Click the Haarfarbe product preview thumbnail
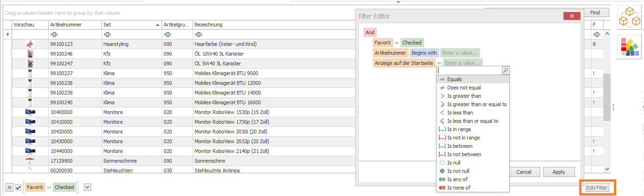The image size is (644, 196). point(30,44)
